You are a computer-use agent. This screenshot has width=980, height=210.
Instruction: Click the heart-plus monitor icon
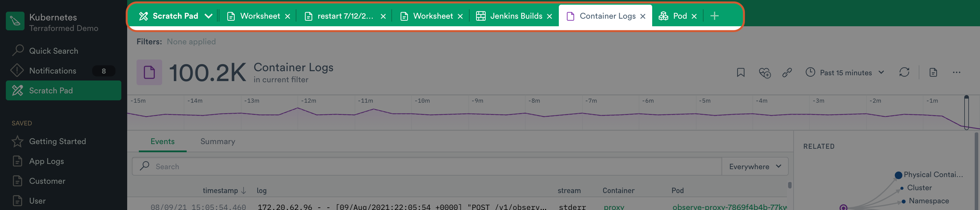(764, 72)
